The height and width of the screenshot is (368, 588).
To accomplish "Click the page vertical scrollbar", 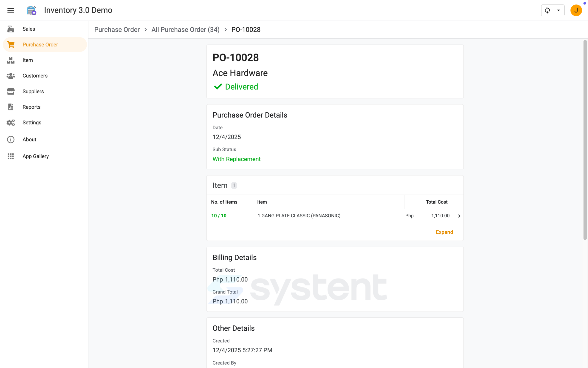I will (x=585, y=140).
